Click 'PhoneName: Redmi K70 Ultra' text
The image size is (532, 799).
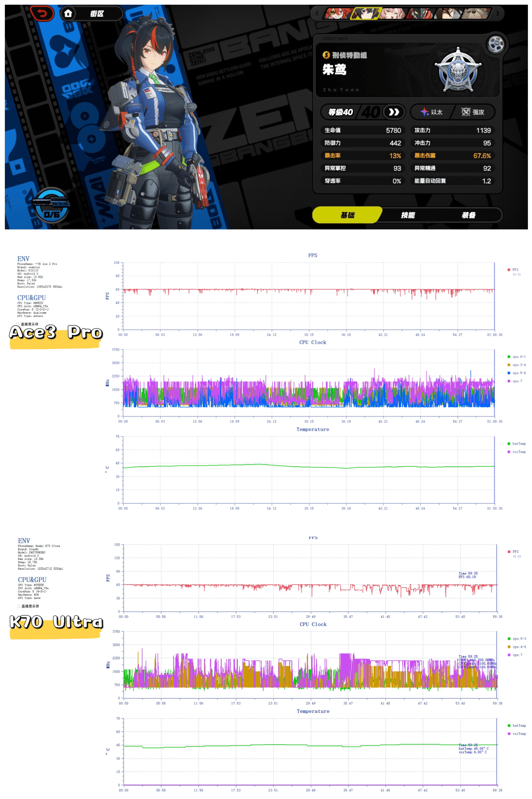[x=39, y=546]
